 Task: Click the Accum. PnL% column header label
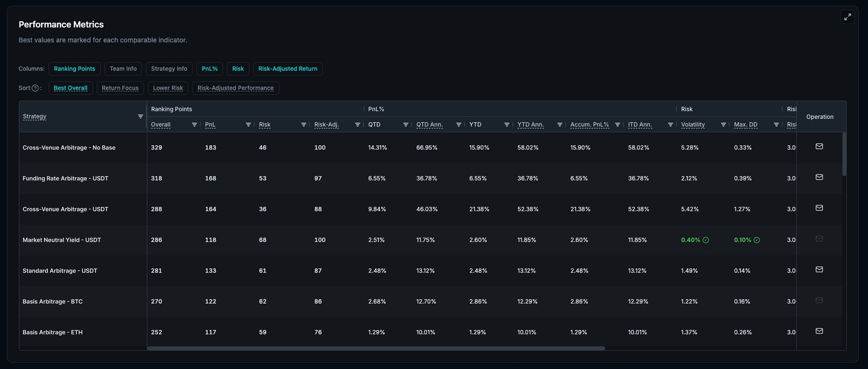(x=590, y=124)
